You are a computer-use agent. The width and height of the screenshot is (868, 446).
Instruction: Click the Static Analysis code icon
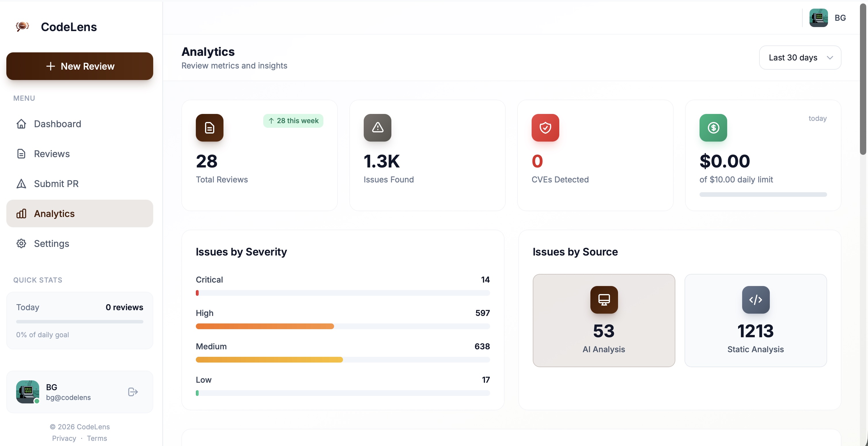[755, 300]
